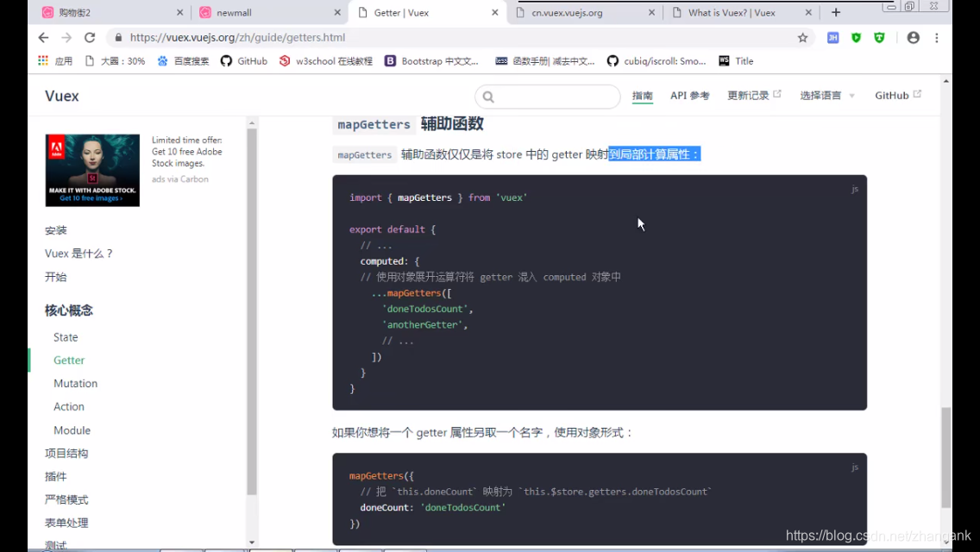This screenshot has height=552, width=980.
Task: Open the API 参考 nav item
Action: [689, 96]
